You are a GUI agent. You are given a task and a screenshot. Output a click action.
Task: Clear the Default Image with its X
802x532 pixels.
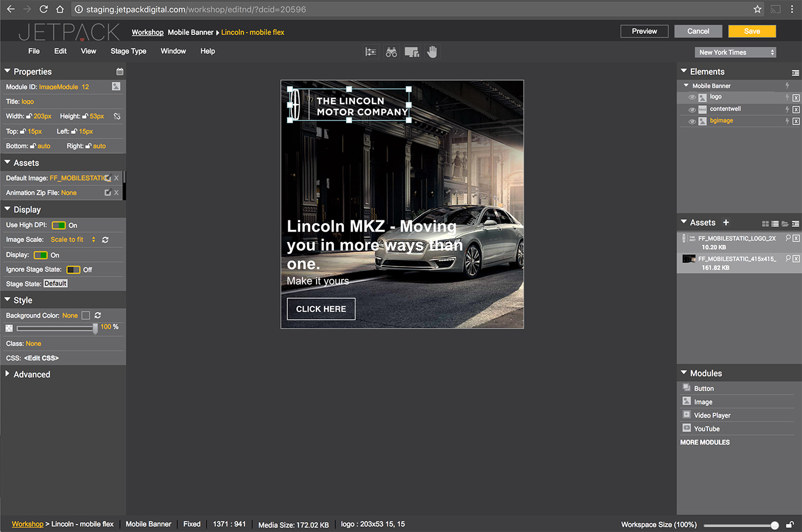coord(116,178)
